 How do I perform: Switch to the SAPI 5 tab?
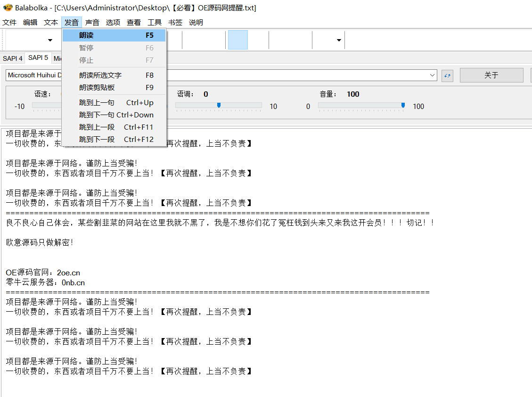[38, 58]
